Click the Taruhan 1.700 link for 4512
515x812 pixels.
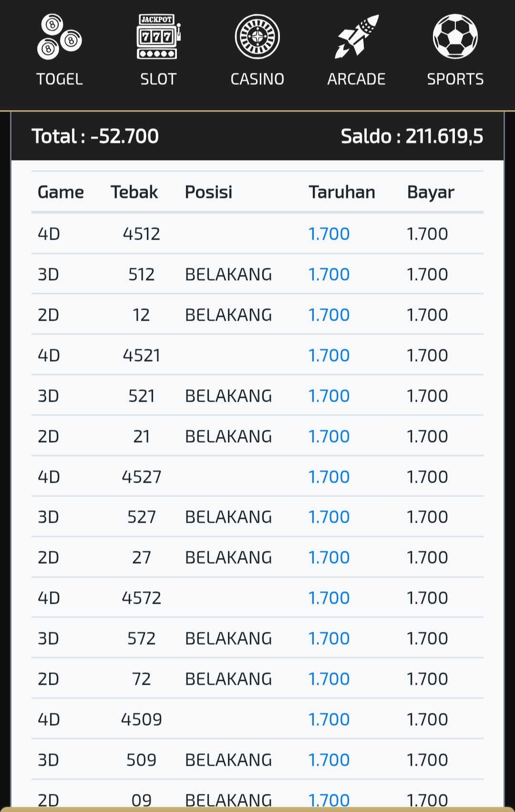coord(329,234)
